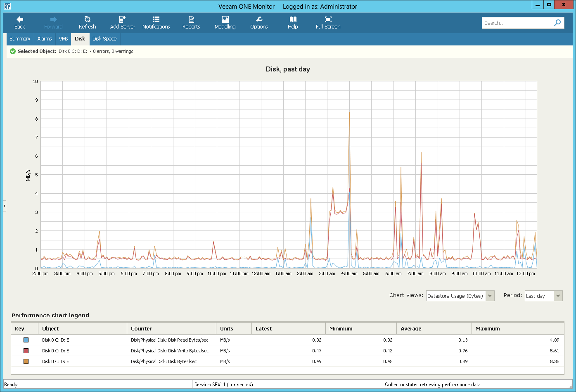This screenshot has width=576, height=392.
Task: Sort by the Object column header
Action: click(x=82, y=329)
